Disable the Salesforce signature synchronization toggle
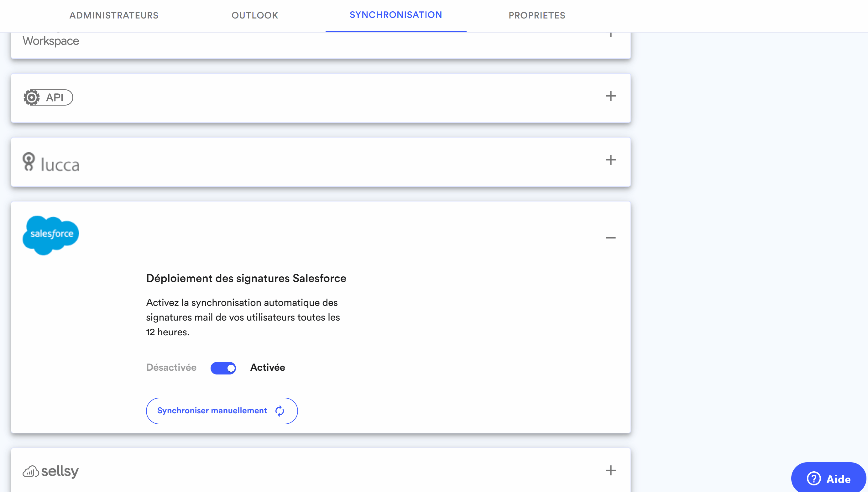This screenshot has height=492, width=868. tap(223, 368)
